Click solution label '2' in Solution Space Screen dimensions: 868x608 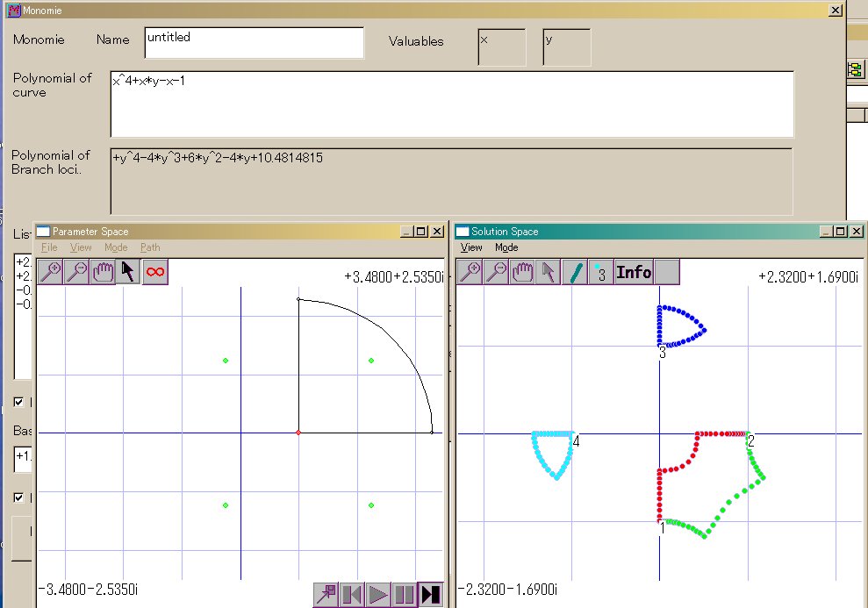[x=750, y=441]
